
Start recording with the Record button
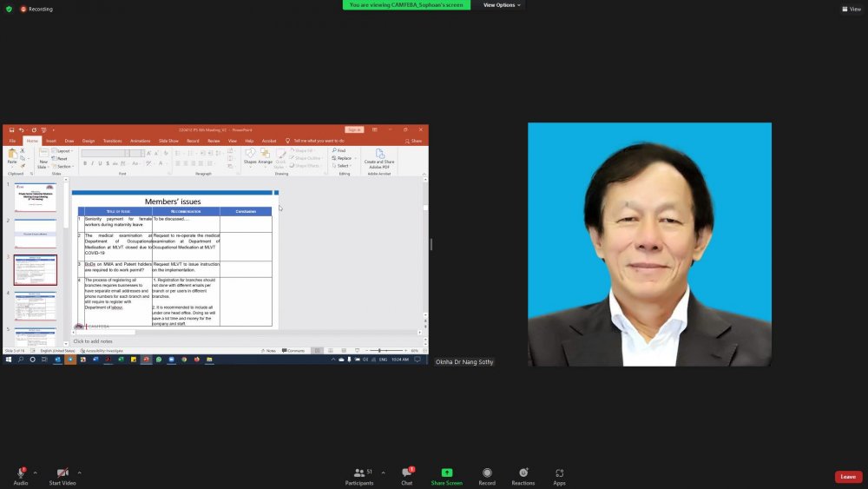(487, 473)
